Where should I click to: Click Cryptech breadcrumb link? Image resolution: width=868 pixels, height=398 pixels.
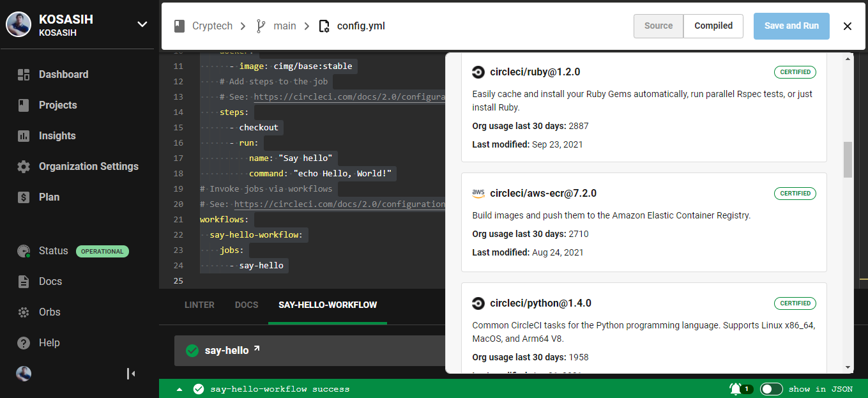point(212,26)
